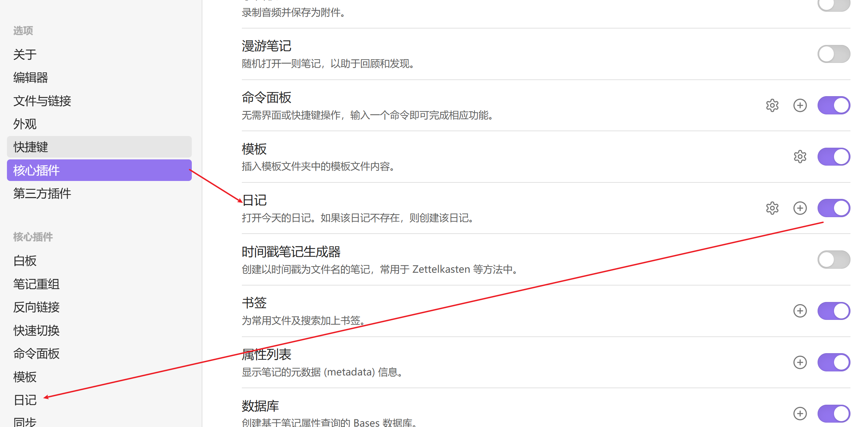Enable the 漫游笔记 plugin toggle
868x427 pixels.
(833, 54)
